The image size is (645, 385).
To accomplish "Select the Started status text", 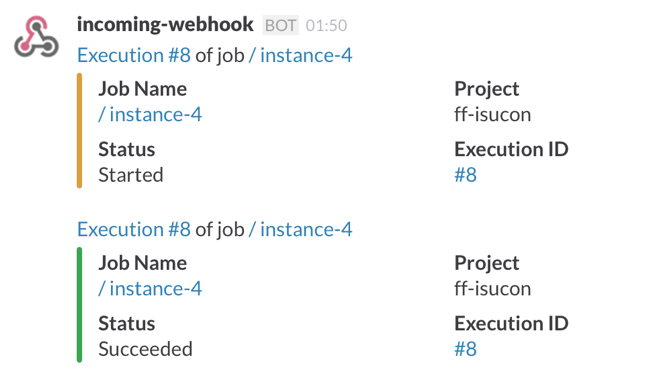I will [131, 175].
